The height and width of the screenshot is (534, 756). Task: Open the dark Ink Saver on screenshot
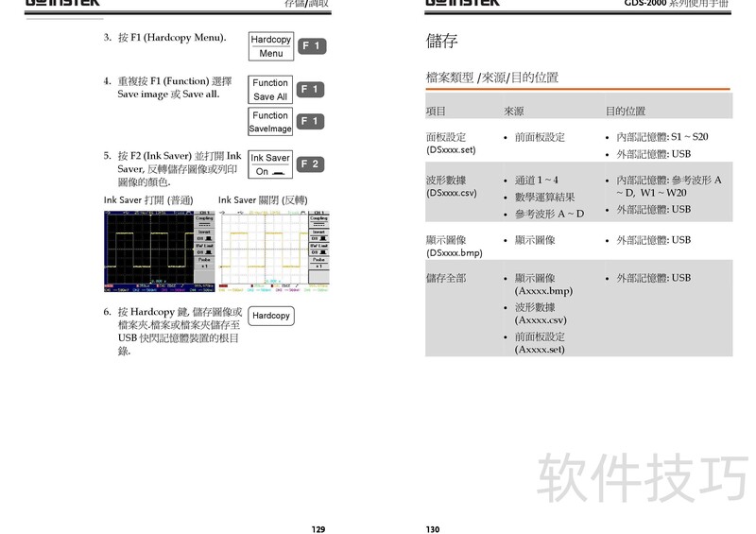(159, 250)
